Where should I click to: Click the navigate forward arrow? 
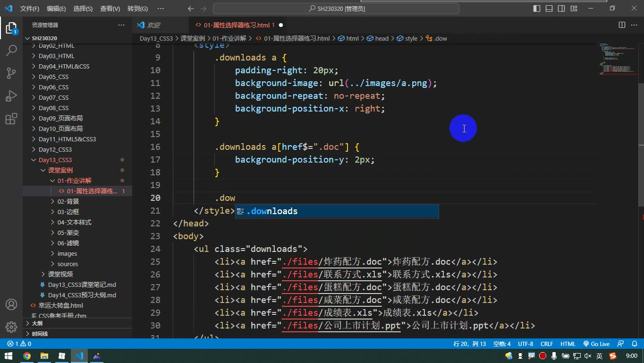(x=203, y=9)
